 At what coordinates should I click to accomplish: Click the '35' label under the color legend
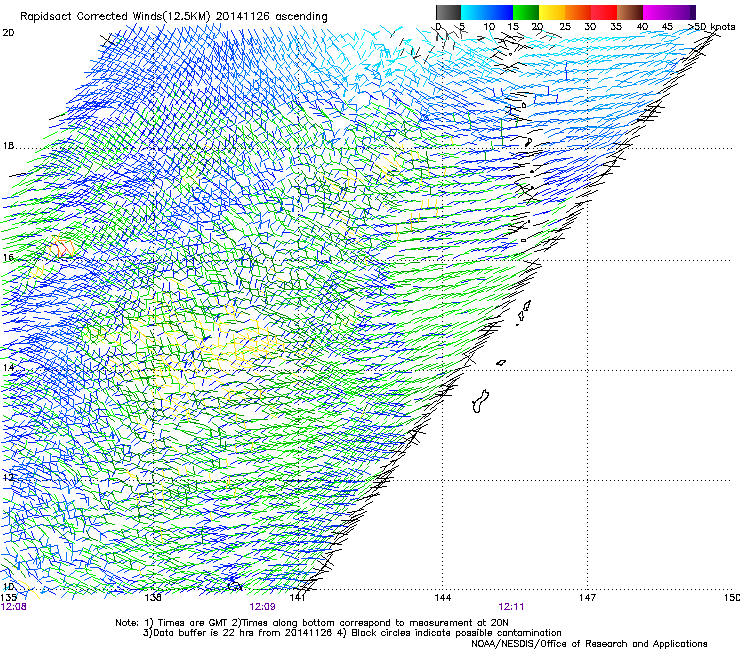(616, 26)
